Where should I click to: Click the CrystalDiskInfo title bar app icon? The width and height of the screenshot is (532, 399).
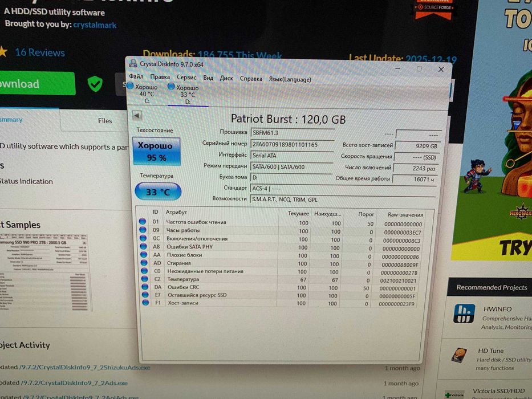[133, 63]
